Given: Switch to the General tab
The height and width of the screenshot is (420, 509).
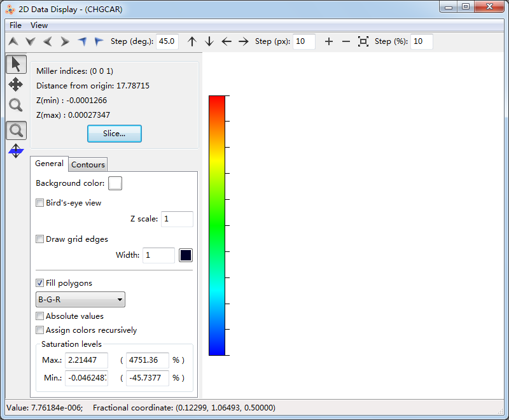Looking at the screenshot, I should pos(50,164).
